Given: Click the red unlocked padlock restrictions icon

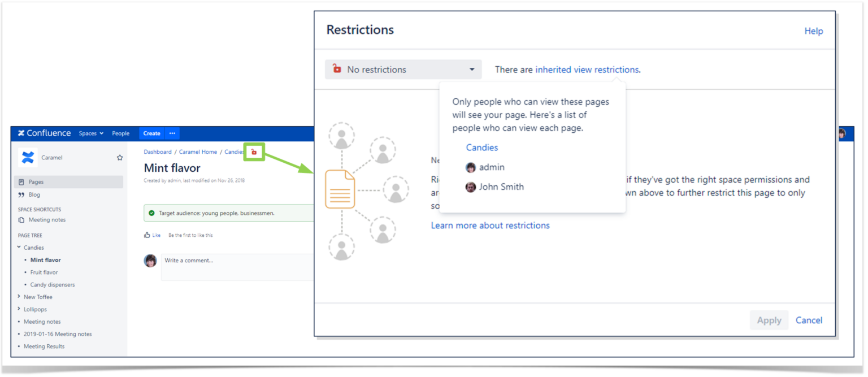Looking at the screenshot, I should point(254,151).
